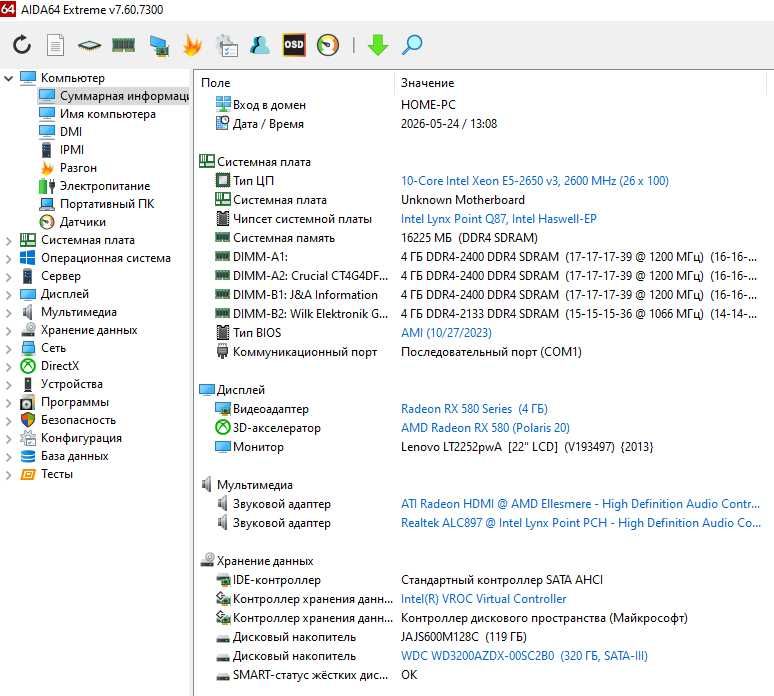Image resolution: width=774 pixels, height=696 pixels.
Task: Select Безопасность in the tree
Action: click(78, 420)
